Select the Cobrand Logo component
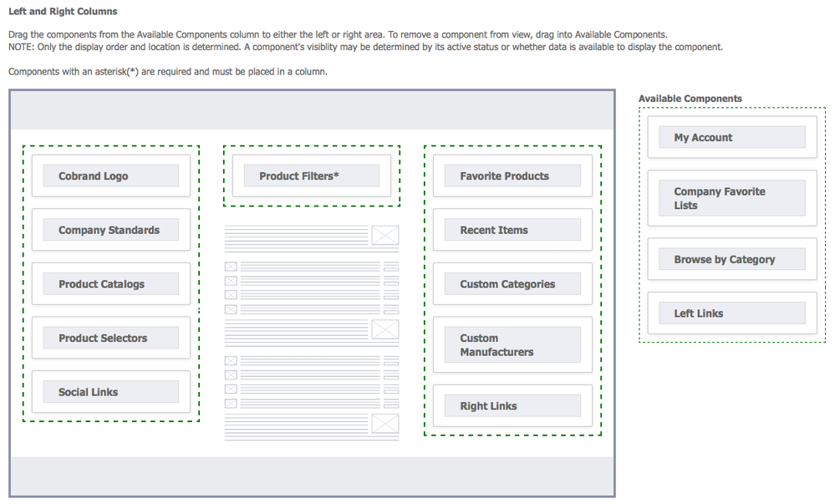The image size is (835, 504). coord(110,176)
